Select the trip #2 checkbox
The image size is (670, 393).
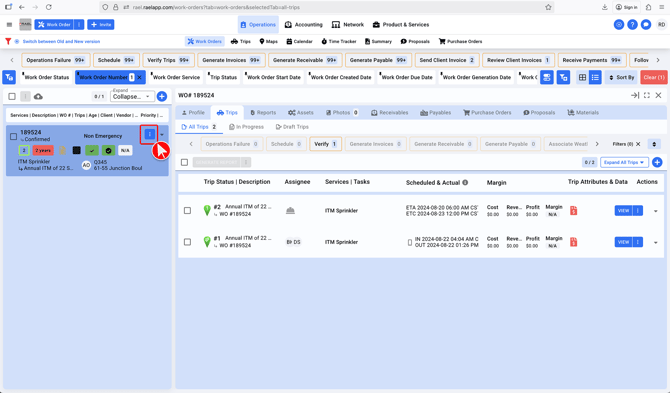(x=187, y=211)
